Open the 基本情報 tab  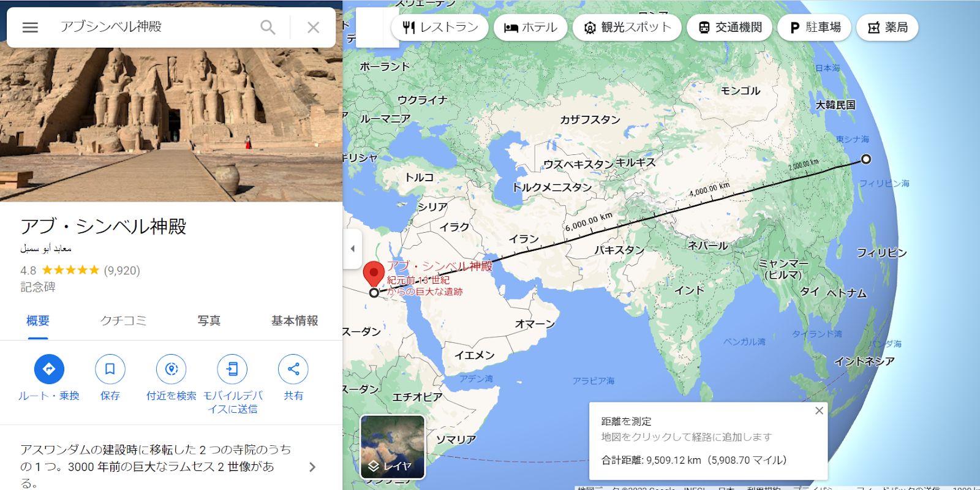[x=295, y=320]
